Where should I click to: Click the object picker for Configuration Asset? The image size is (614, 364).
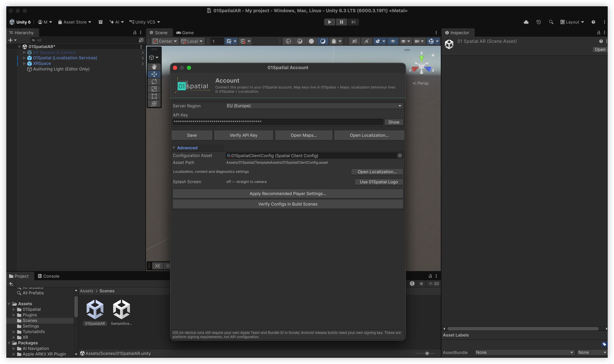[x=400, y=155]
